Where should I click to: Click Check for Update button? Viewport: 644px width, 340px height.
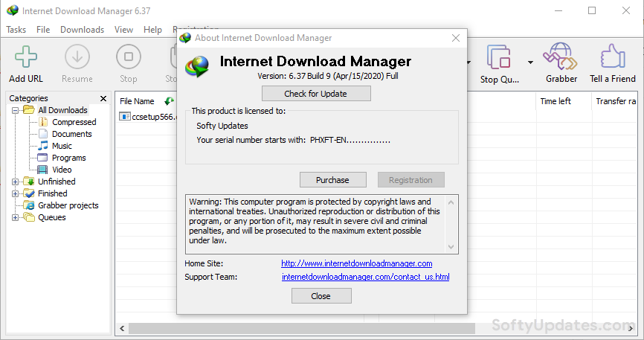316,93
